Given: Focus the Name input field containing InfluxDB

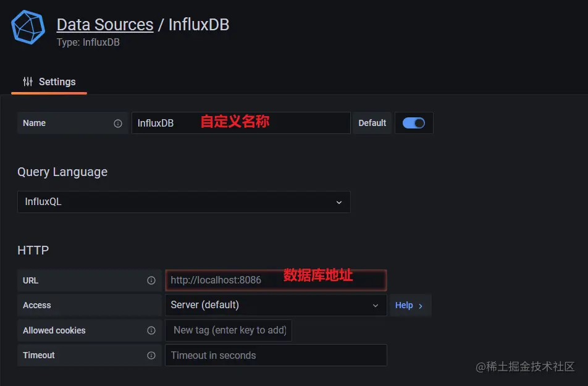Looking at the screenshot, I should 241,123.
